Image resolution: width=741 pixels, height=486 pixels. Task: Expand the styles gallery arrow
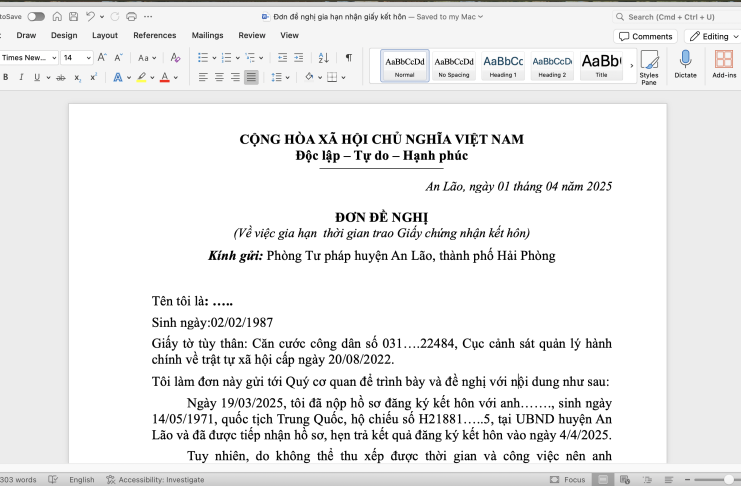tap(631, 66)
